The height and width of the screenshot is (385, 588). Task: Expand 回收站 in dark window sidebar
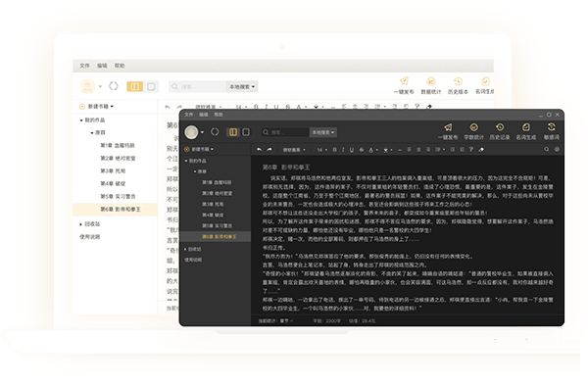[185, 249]
